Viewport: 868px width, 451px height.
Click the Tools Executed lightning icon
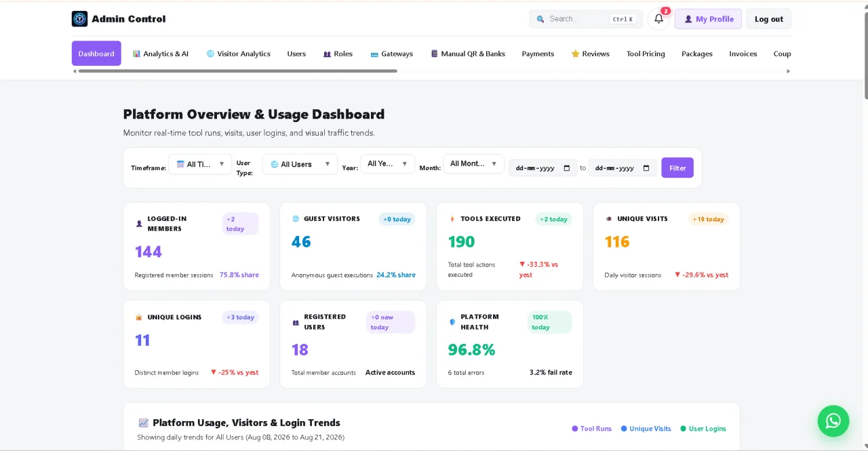click(452, 219)
